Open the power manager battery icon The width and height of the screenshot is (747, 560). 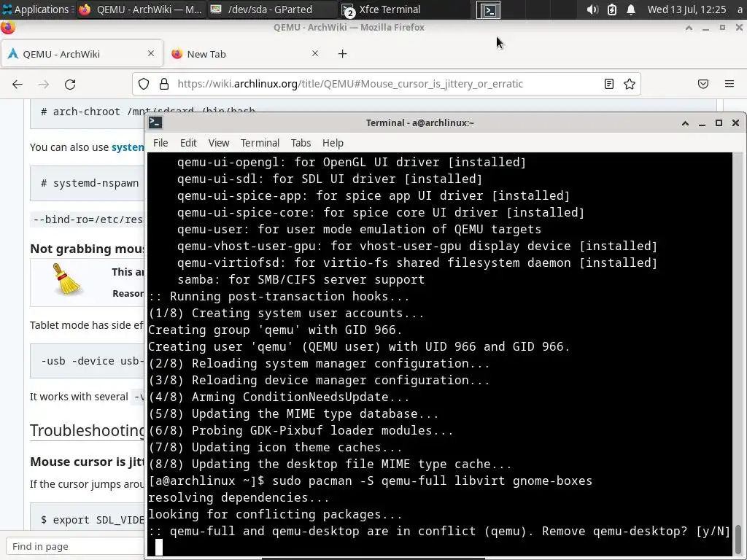coord(612,9)
